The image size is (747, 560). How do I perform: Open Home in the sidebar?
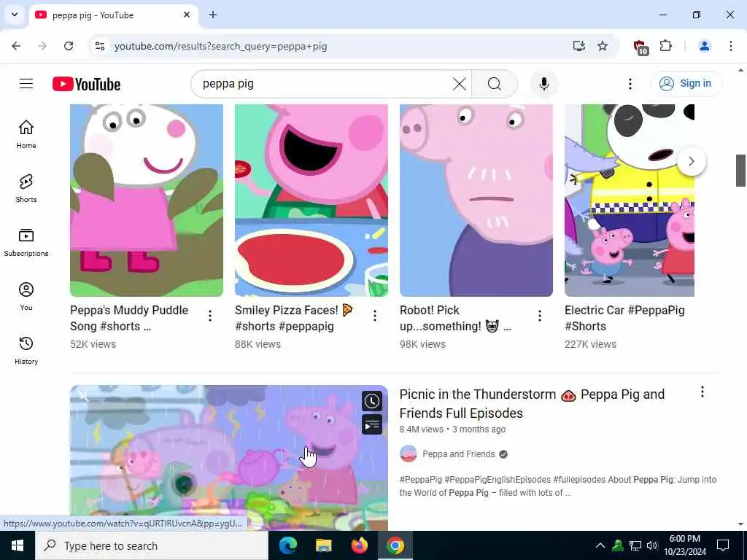coord(26,134)
